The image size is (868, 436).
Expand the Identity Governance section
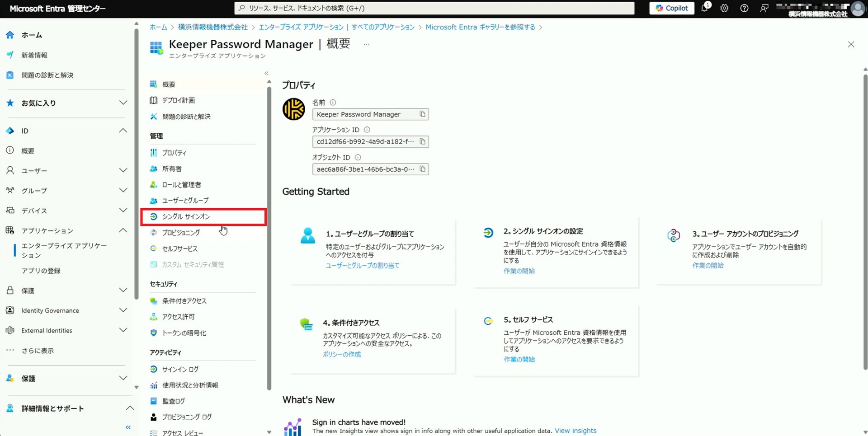click(x=123, y=310)
